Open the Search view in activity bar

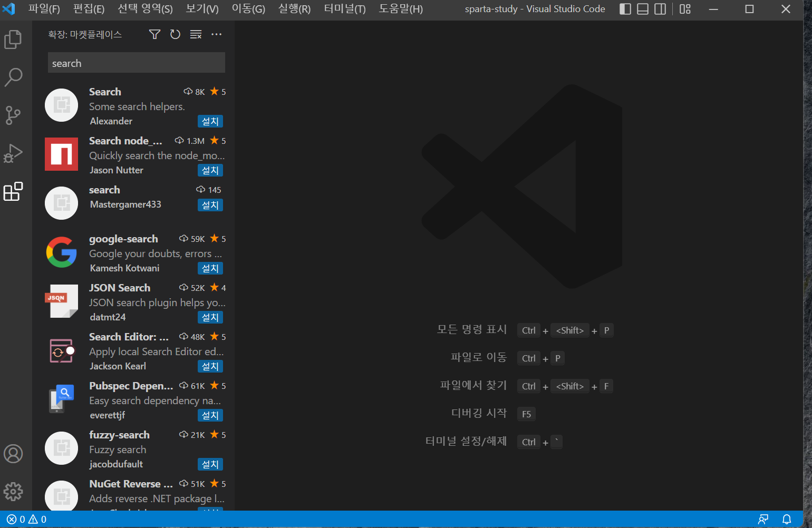13,77
